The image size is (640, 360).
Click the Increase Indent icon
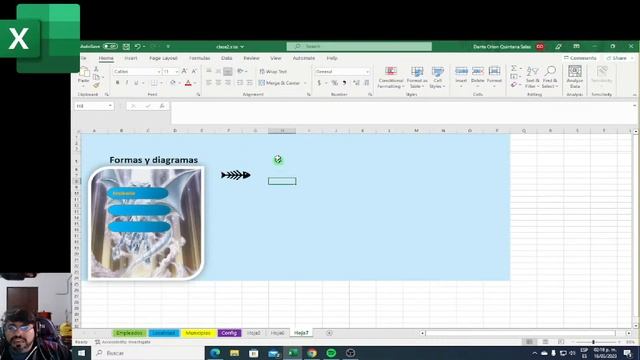[x=250, y=83]
